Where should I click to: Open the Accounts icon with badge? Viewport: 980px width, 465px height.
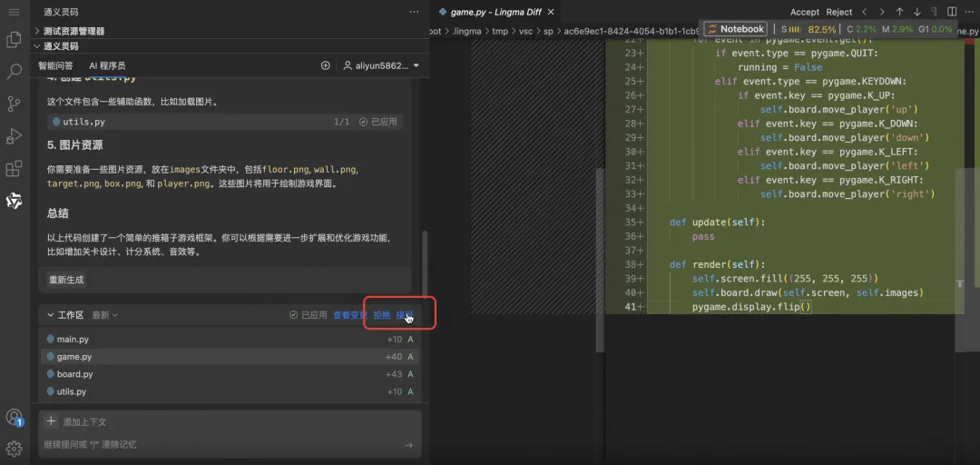point(14,418)
